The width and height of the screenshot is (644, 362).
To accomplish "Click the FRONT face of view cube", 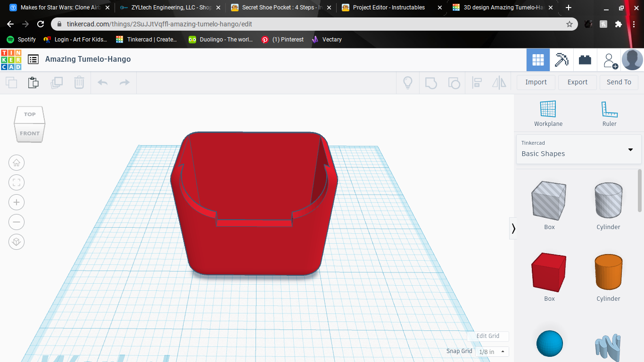I will 30,133.
